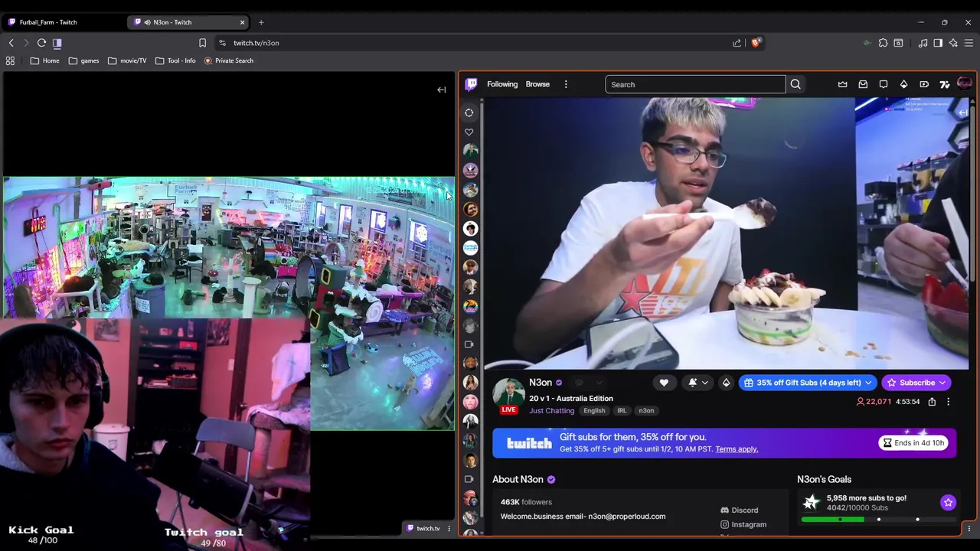
Task: Bookmark this page in the address bar
Action: [x=202, y=43]
